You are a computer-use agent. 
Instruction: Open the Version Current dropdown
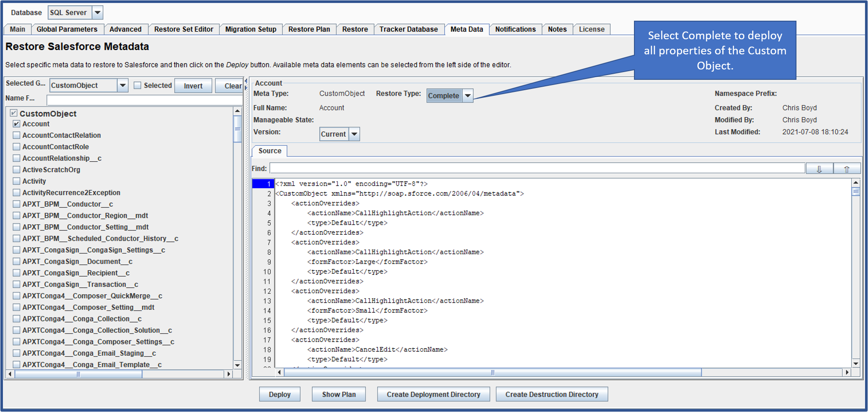[354, 134]
